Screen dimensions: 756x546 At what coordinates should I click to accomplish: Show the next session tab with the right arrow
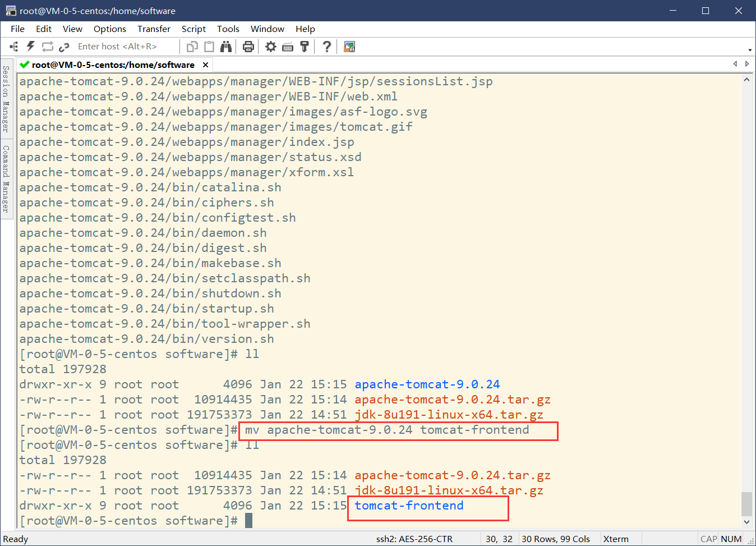click(x=747, y=64)
